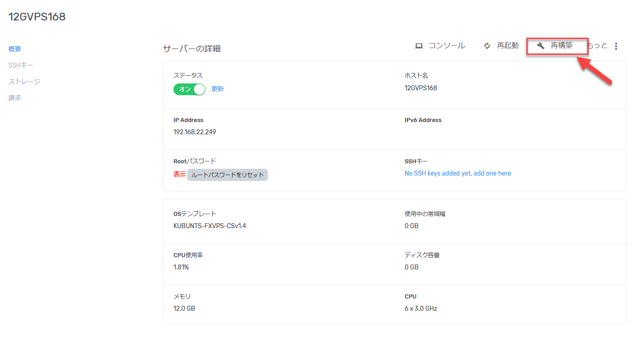Click the 12GVPS168 page heading

pyautogui.click(x=37, y=16)
